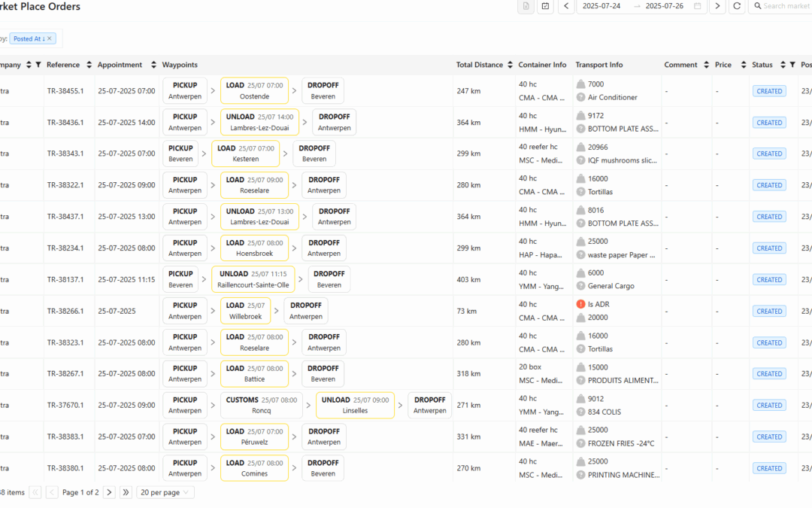Image resolution: width=812 pixels, height=508 pixels.
Task: Jump to the first page
Action: pyautogui.click(x=35, y=492)
